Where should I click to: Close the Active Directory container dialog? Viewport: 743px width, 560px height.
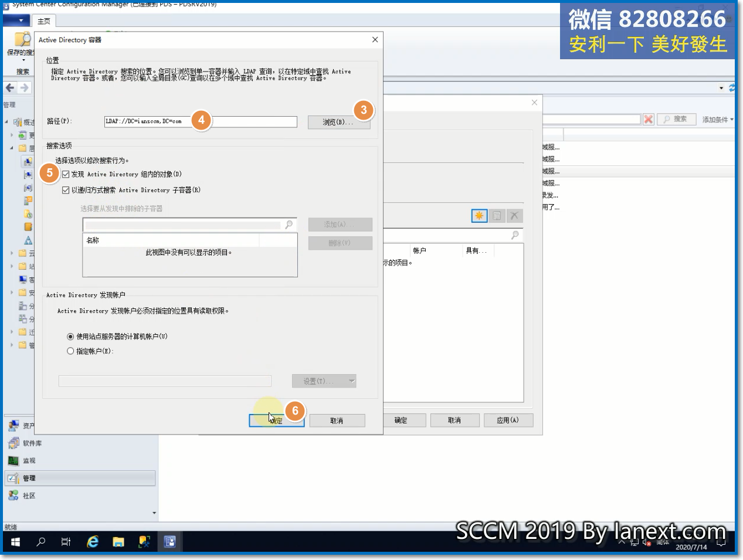click(x=375, y=40)
